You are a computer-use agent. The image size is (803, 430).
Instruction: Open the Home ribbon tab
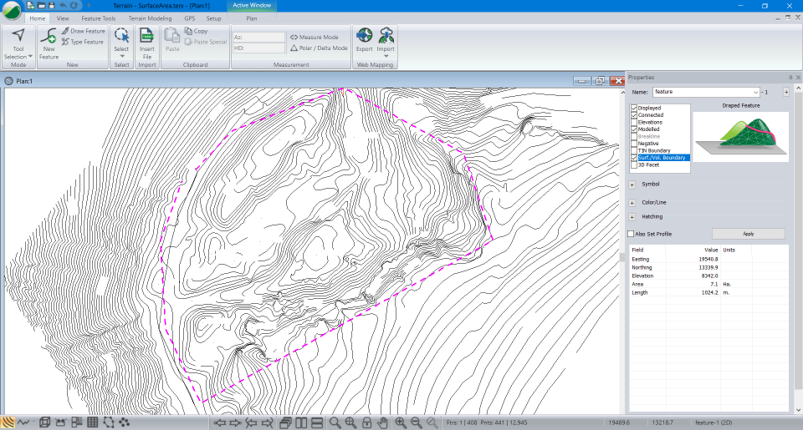pos(37,18)
